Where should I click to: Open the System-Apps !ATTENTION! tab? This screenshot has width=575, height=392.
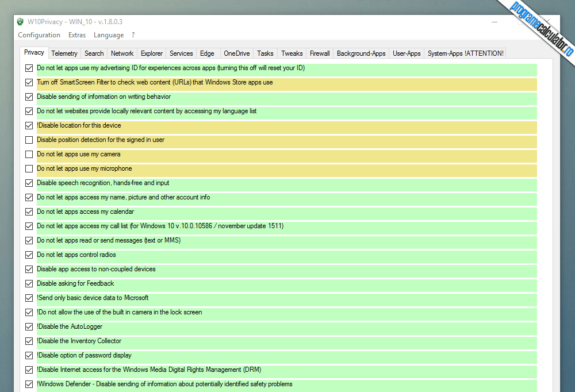tap(466, 53)
